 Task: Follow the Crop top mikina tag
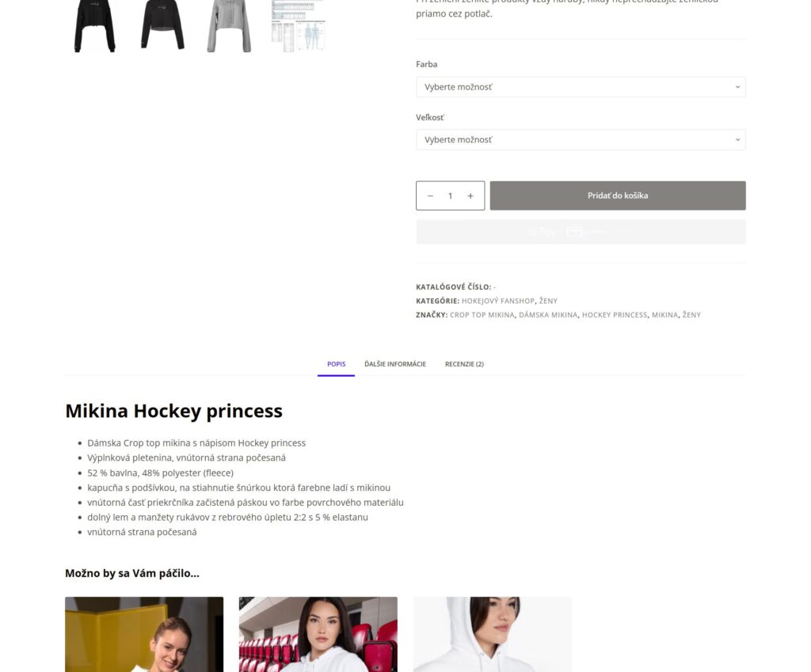pos(482,315)
